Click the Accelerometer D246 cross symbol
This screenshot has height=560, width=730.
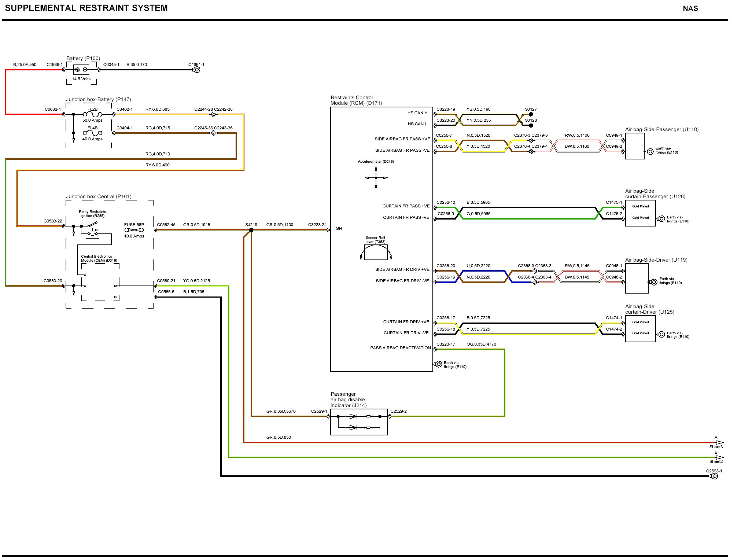pos(376,178)
